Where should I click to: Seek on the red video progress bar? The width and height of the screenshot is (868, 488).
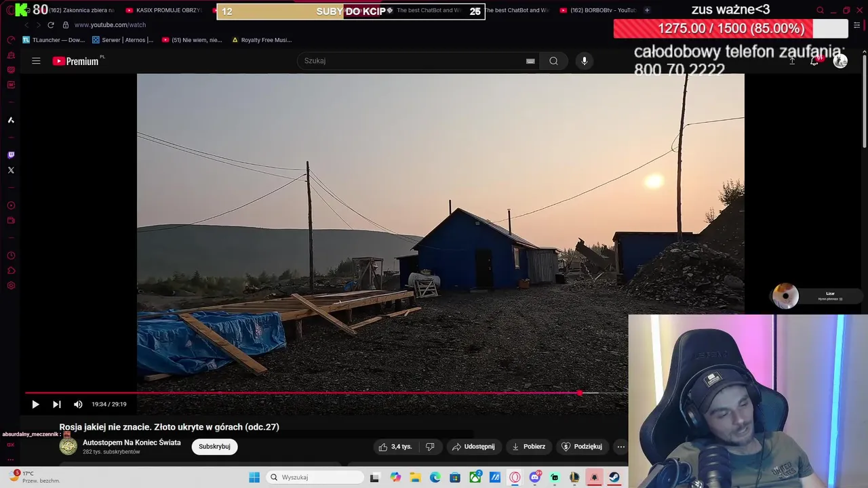[x=326, y=392]
